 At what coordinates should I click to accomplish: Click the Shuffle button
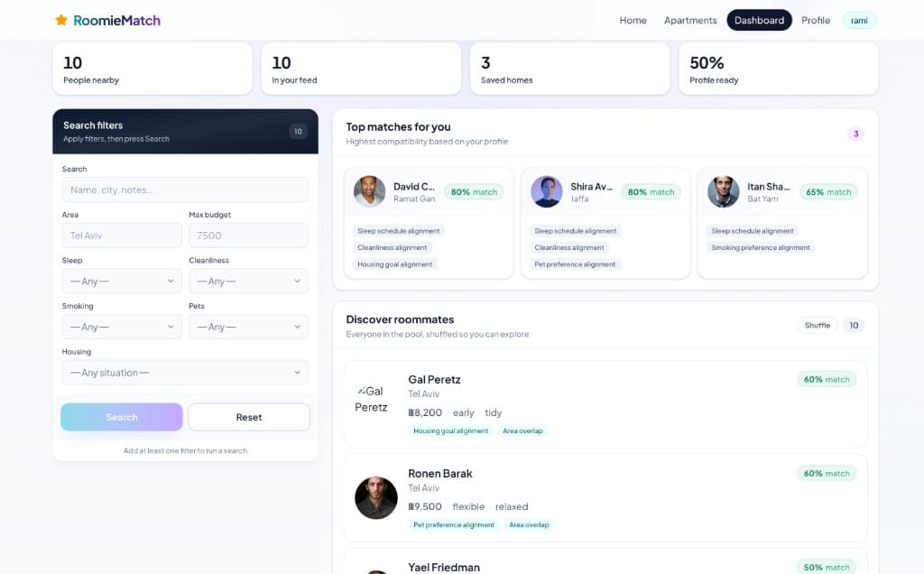pyautogui.click(x=818, y=325)
